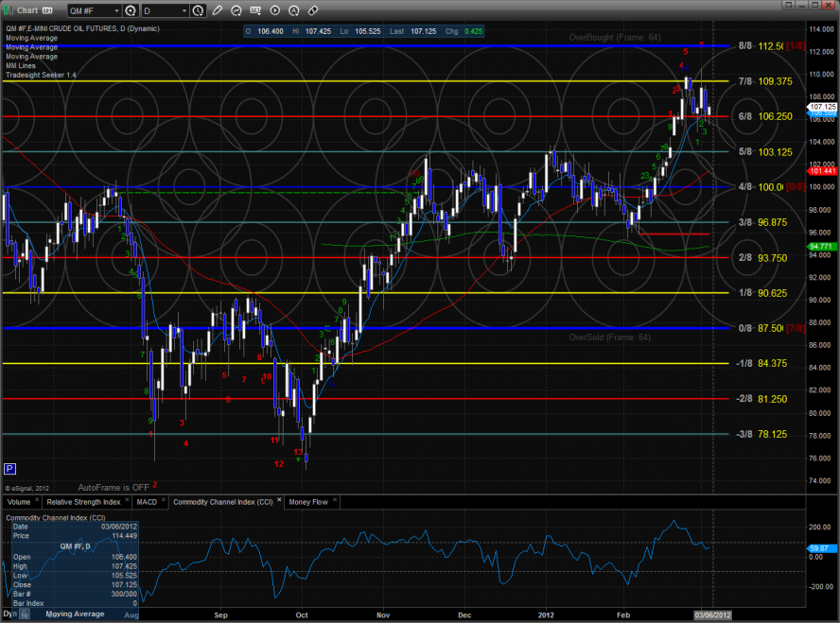The image size is (840, 623).
Task: Click the symbol settings gear icon
Action: tap(131, 10)
